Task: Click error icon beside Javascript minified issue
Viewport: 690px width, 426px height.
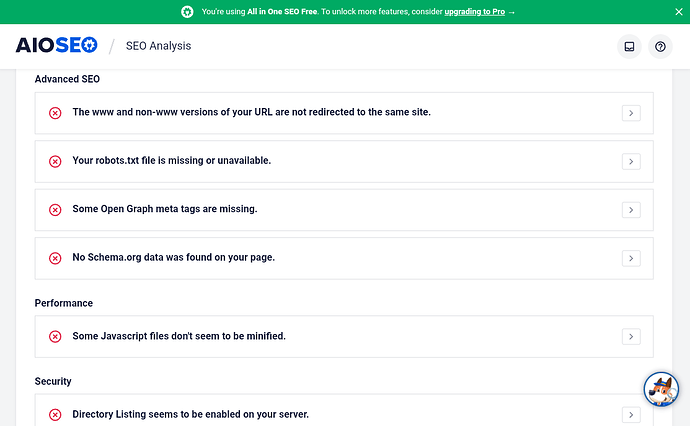Action: click(55, 337)
